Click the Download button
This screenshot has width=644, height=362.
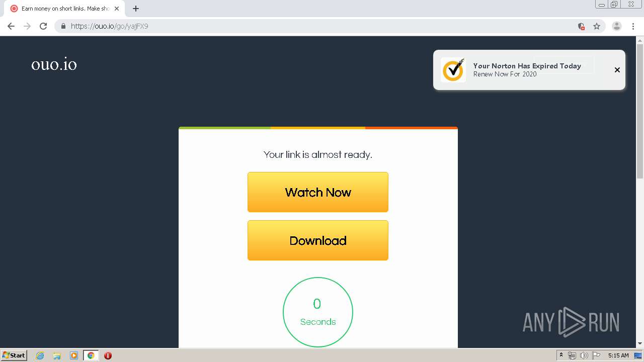pyautogui.click(x=318, y=240)
